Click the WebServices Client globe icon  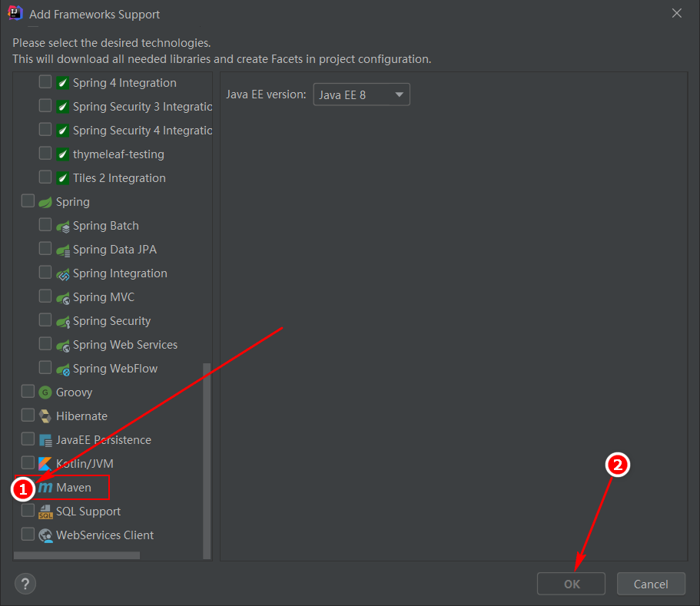point(45,535)
